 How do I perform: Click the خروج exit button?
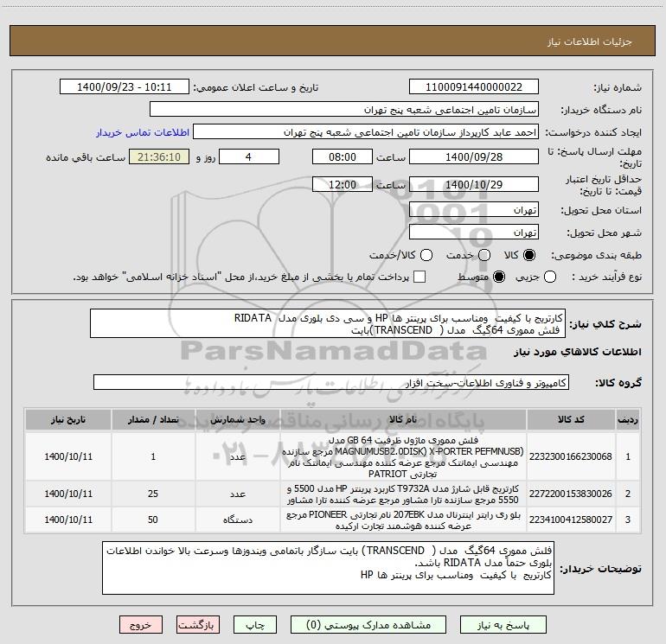tap(141, 625)
